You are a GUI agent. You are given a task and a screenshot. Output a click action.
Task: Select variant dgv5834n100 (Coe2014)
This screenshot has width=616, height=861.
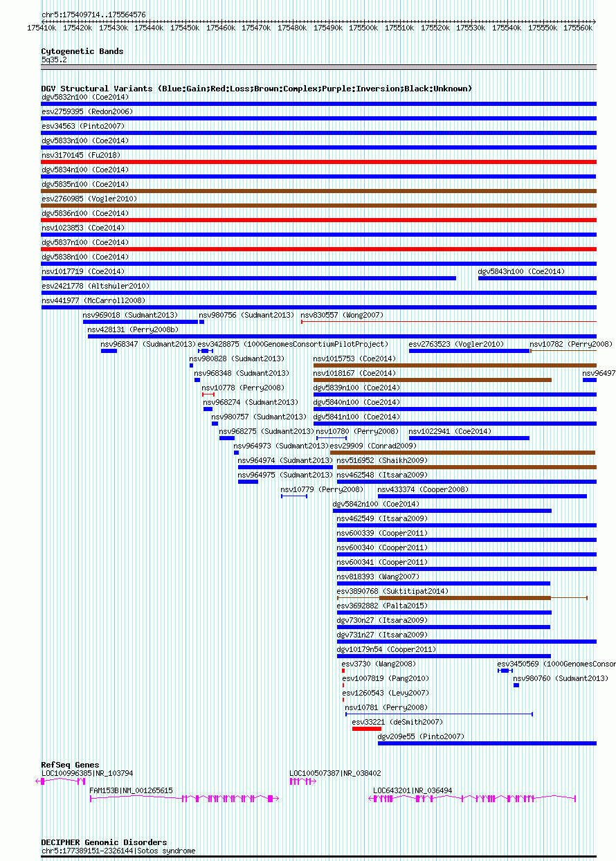[319, 176]
